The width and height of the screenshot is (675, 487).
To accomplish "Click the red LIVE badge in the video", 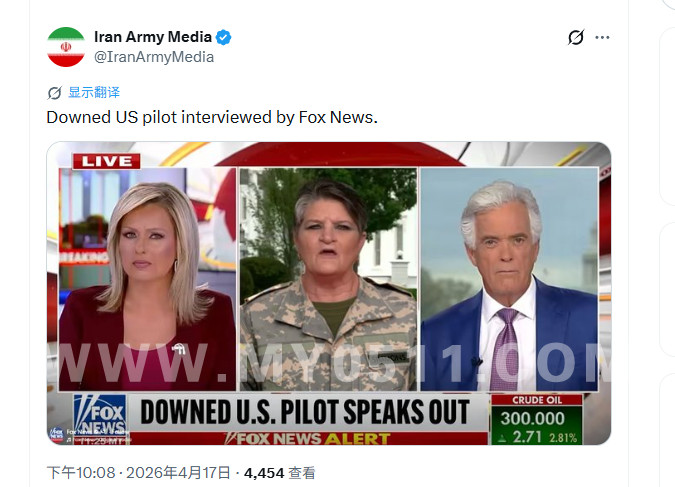I will (106, 161).
